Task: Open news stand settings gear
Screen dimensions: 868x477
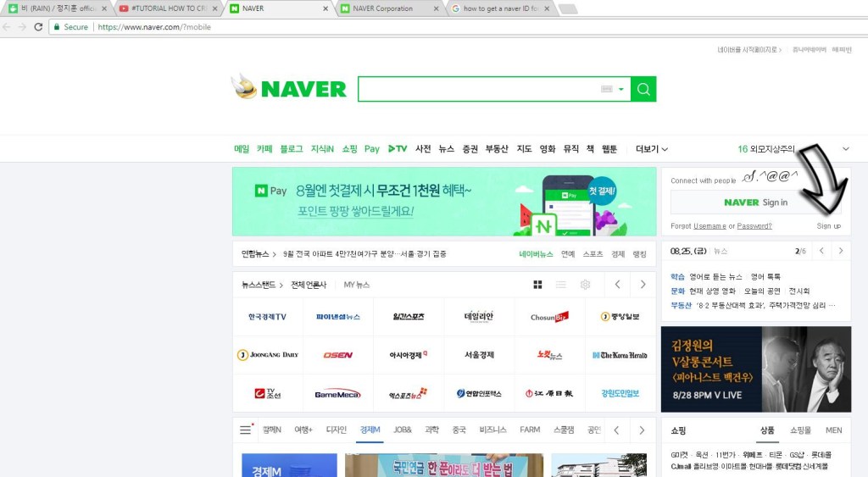Action: pyautogui.click(x=585, y=285)
